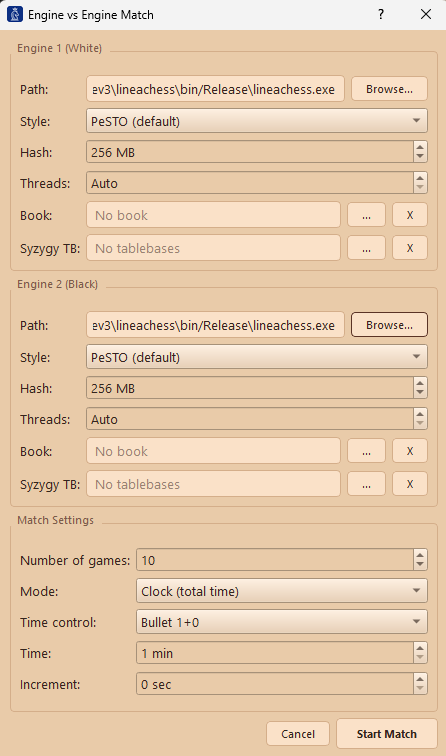Clear Engine 1 Syzygy tablebases with X
This screenshot has height=756, width=446.
(x=410, y=248)
